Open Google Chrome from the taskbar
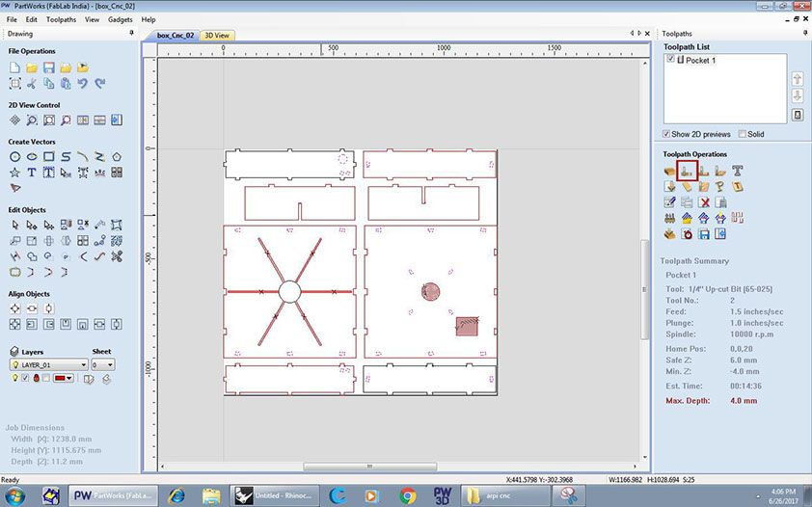Image resolution: width=812 pixels, height=507 pixels. [x=408, y=495]
